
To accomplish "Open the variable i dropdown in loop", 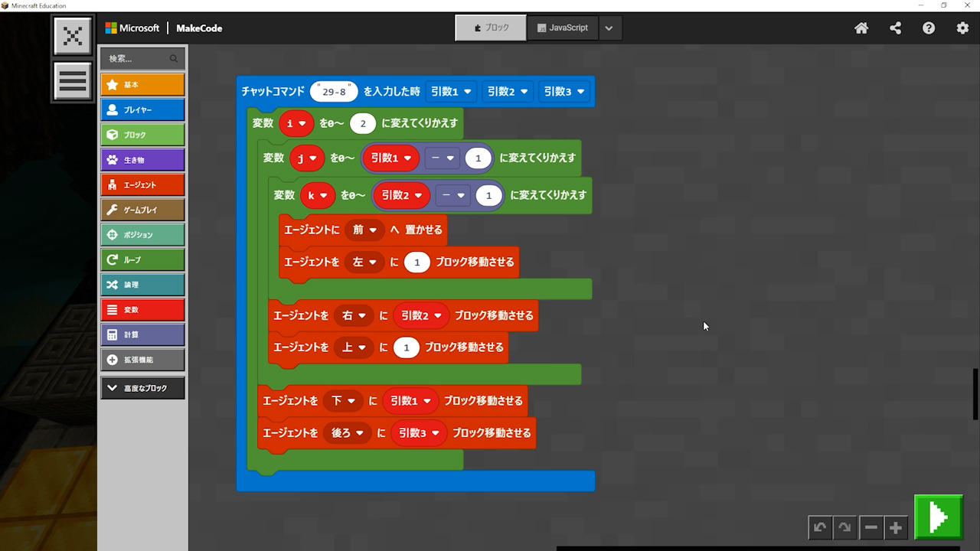I will click(x=296, y=123).
